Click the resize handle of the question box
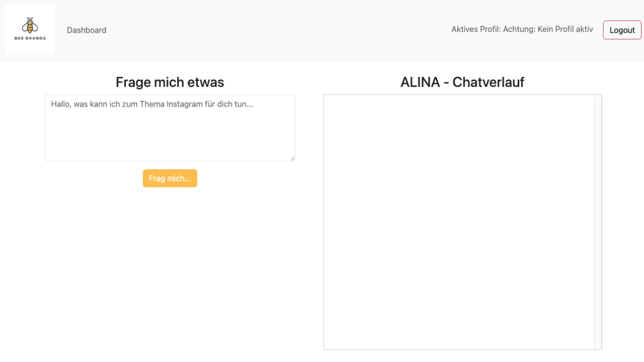644x362 pixels. [292, 158]
